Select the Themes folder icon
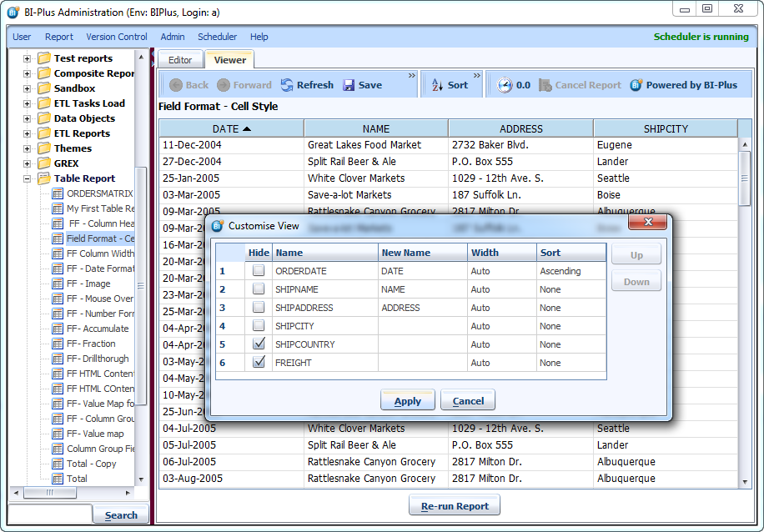 click(44, 148)
